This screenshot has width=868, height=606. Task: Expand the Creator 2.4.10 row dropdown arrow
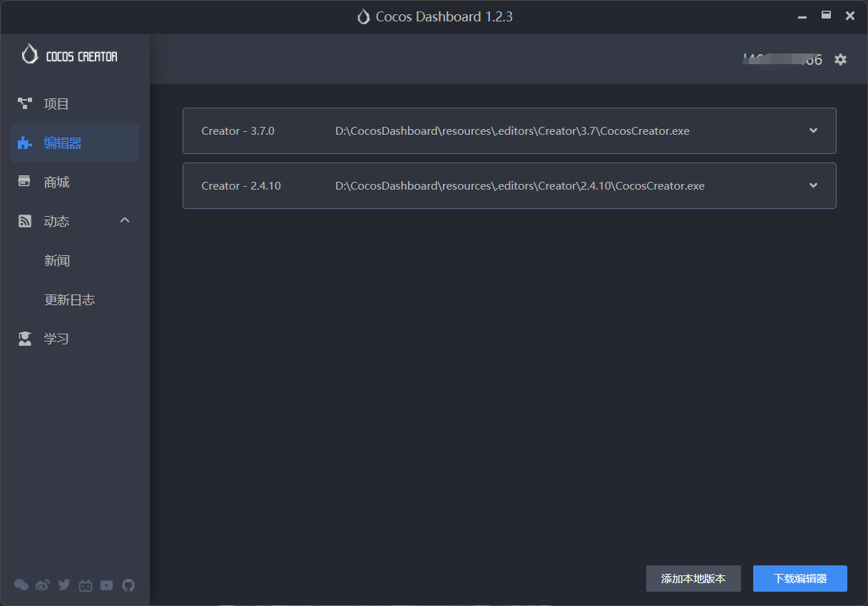(813, 185)
